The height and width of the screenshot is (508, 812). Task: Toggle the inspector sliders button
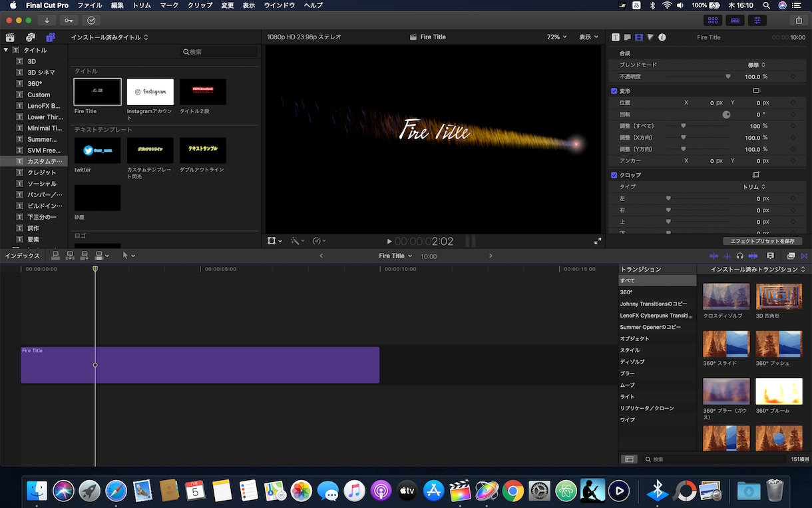click(757, 20)
